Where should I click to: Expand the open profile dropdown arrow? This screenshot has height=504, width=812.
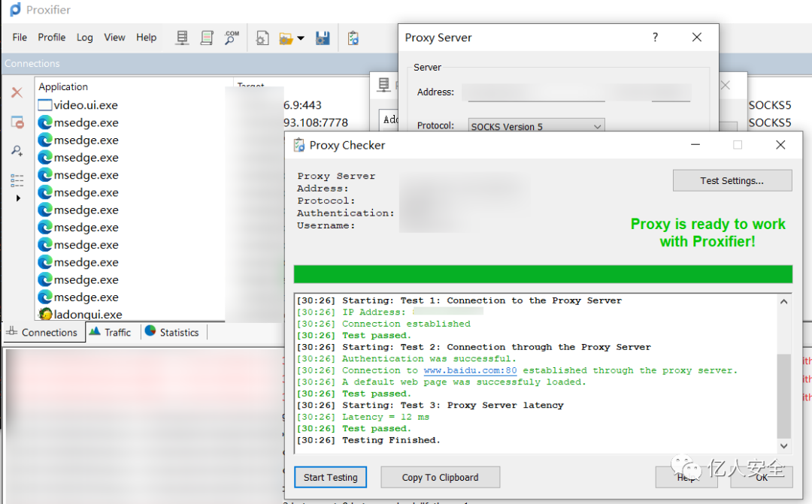[x=301, y=38]
